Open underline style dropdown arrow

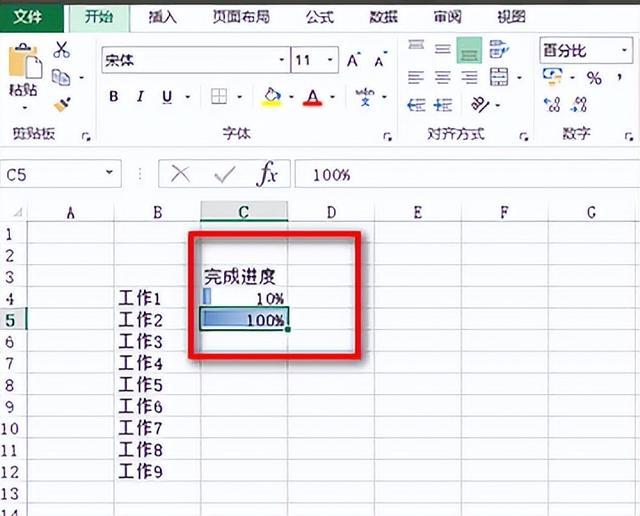click(188, 97)
